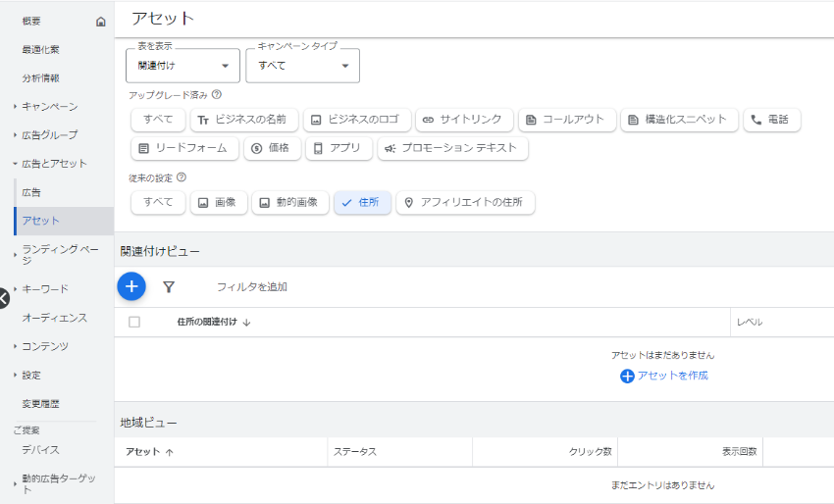Select the 電話 phone chip
The width and height of the screenshot is (834, 504).
772,120
